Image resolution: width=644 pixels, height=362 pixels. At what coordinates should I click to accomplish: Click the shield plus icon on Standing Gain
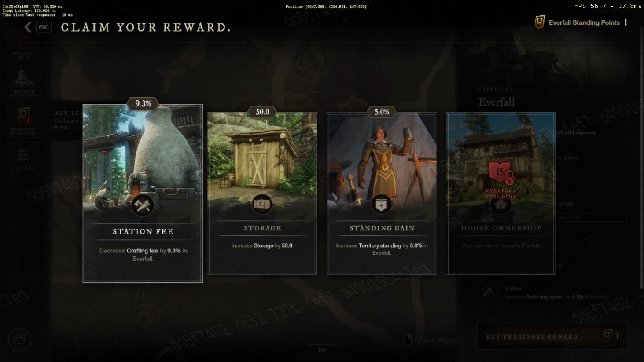click(381, 205)
